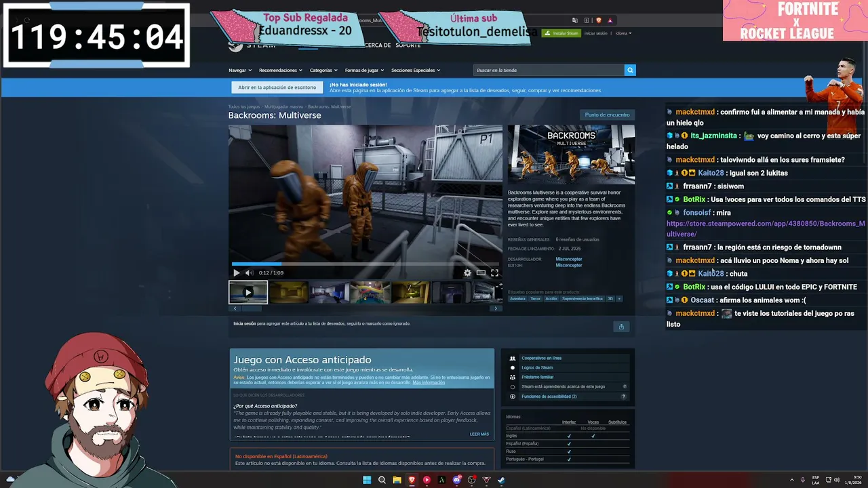Open the Punto de encuentro hub button

[608, 115]
